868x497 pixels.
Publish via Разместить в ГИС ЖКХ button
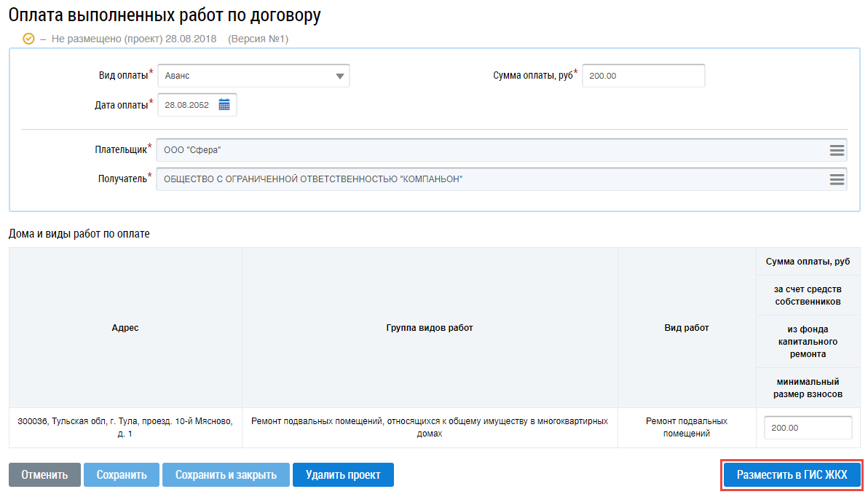click(x=792, y=475)
